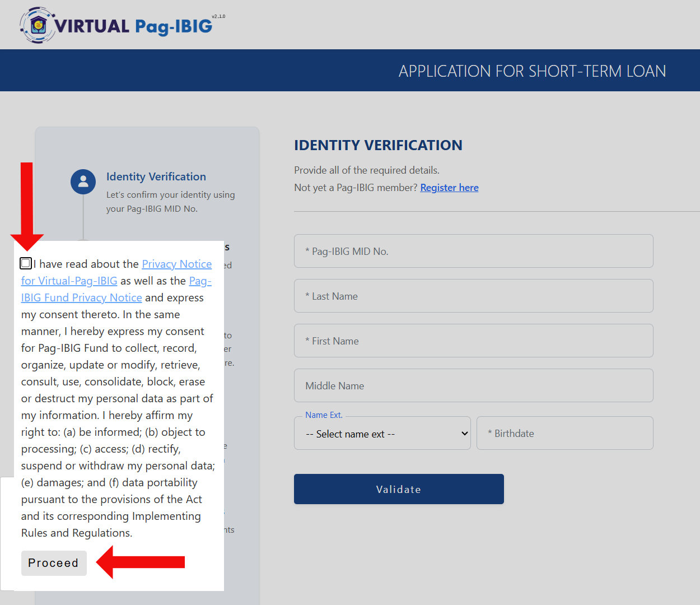This screenshot has height=605, width=700.
Task: Focus the Middle Name field
Action: [x=474, y=385]
